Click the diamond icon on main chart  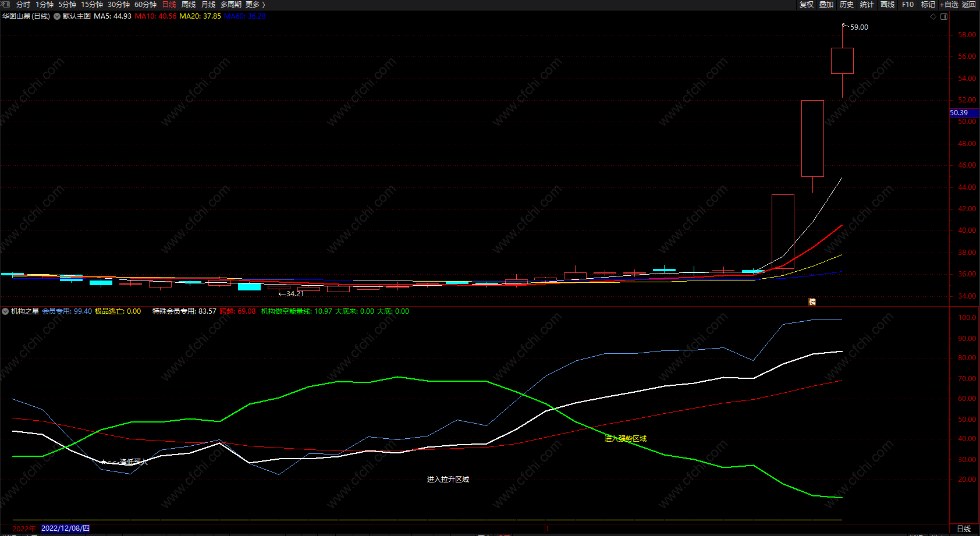point(933,16)
